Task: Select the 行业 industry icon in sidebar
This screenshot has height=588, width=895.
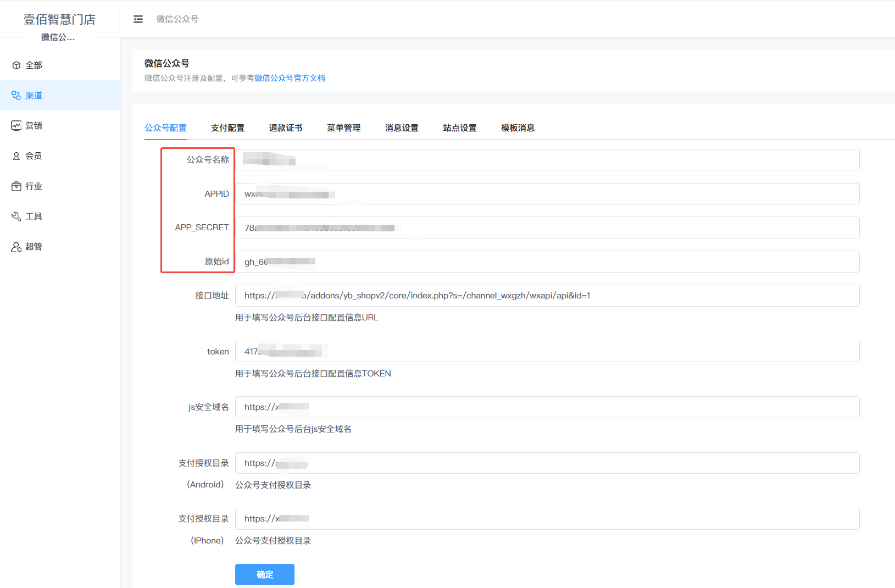Action: click(x=16, y=186)
